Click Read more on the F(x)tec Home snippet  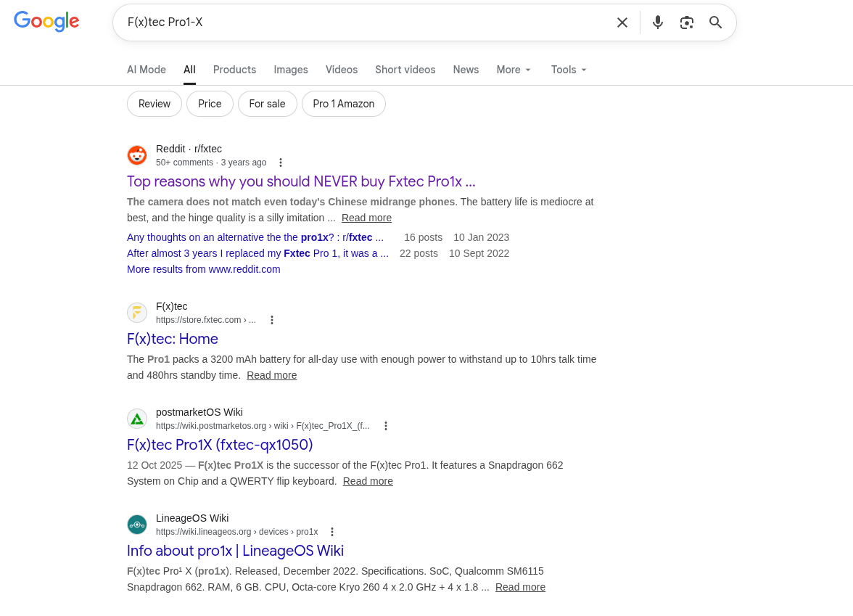tap(272, 375)
